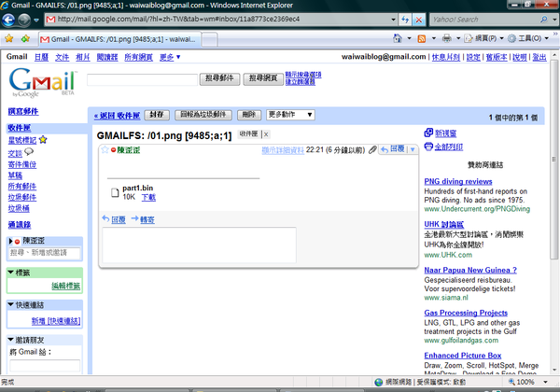560x392 pixels.
Task: Toggle the star on the message header
Action: point(105,149)
